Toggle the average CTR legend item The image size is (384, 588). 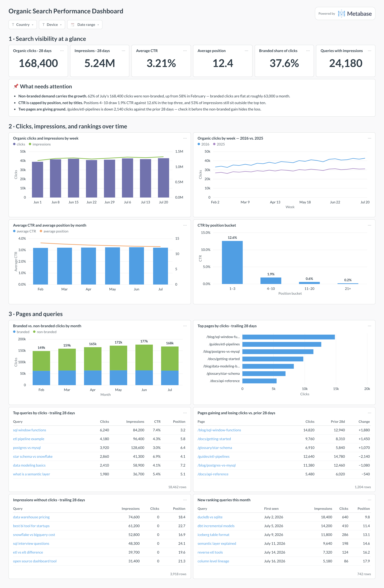coord(24,231)
